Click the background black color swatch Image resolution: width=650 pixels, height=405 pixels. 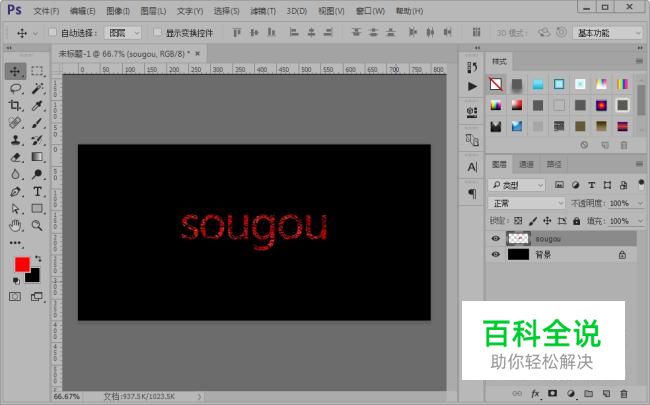coord(34,276)
